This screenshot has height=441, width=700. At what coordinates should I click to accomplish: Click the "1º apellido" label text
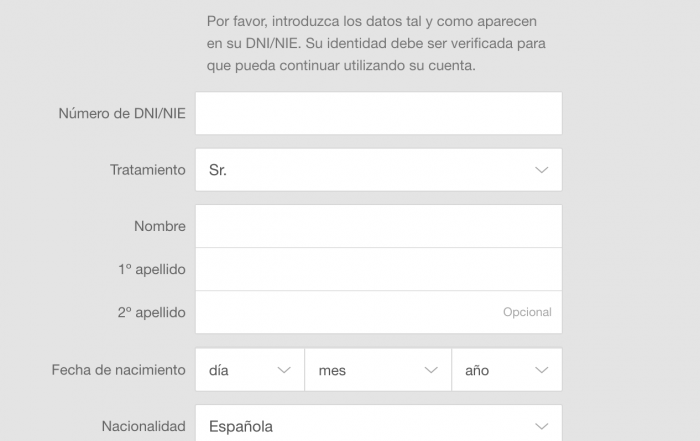coord(151,270)
